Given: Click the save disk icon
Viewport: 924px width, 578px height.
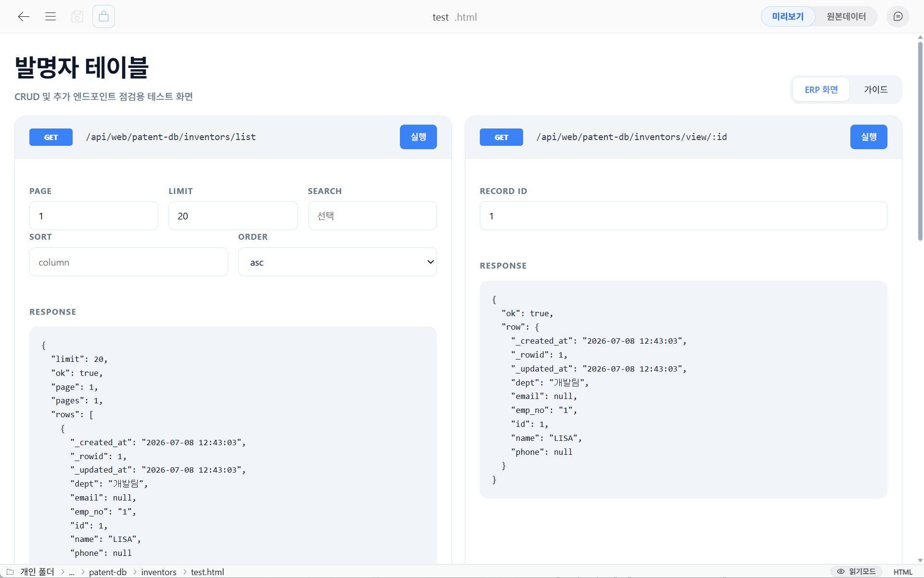Looking at the screenshot, I should pos(77,17).
